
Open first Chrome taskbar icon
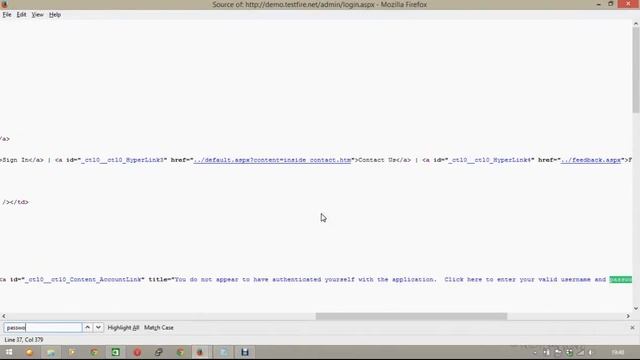coord(94,352)
